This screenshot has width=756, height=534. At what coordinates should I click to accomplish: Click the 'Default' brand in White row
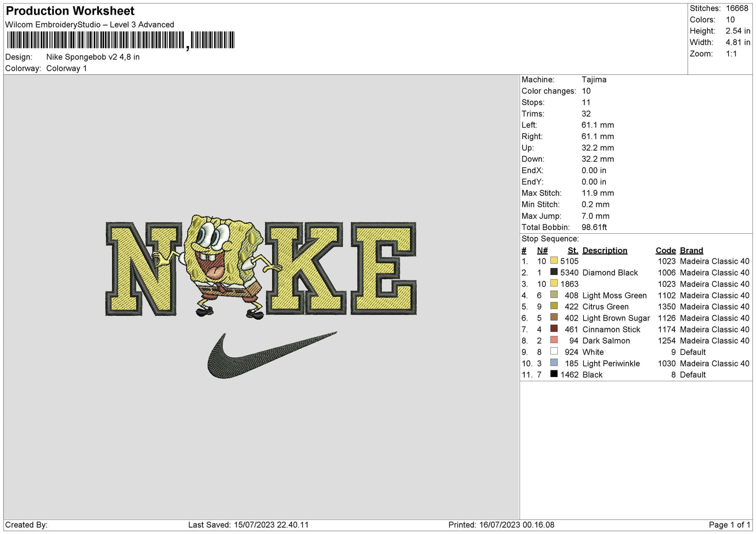click(693, 353)
